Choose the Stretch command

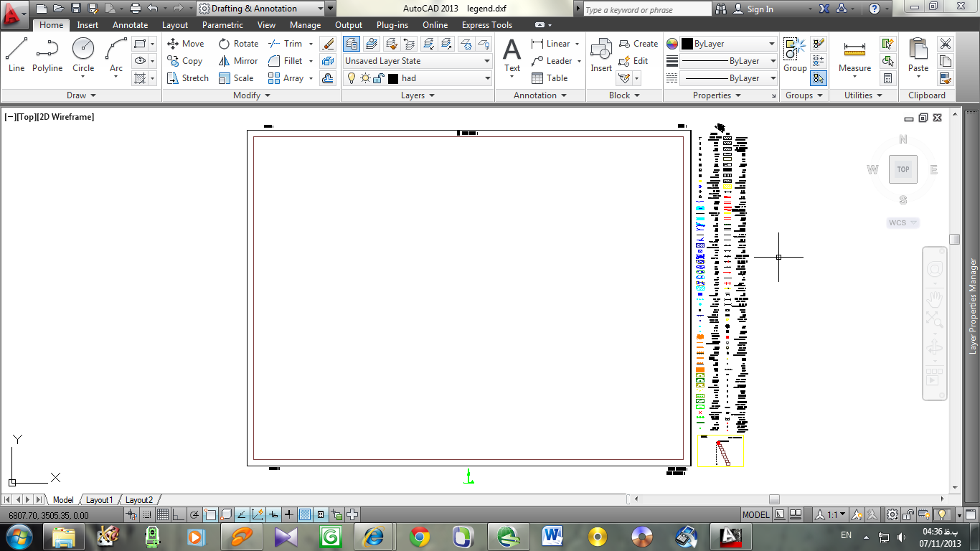187,78
